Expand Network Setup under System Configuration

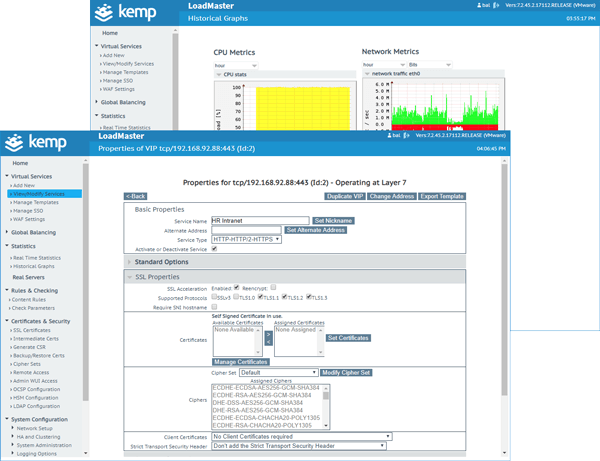[34, 428]
